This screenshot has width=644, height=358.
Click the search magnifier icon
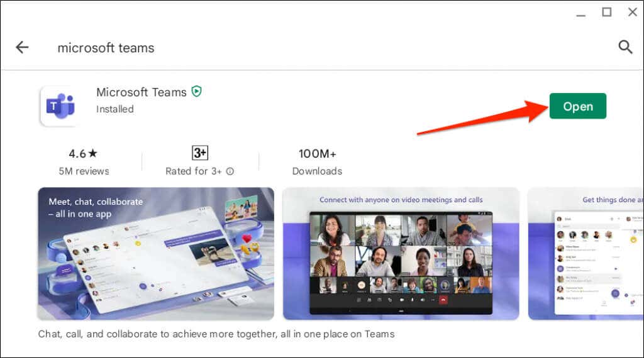click(x=625, y=47)
